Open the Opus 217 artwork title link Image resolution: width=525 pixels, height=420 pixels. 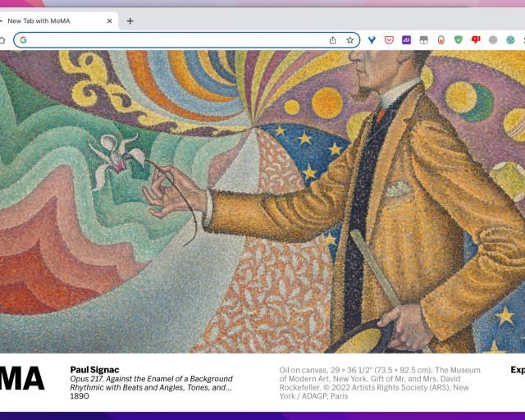click(x=151, y=383)
